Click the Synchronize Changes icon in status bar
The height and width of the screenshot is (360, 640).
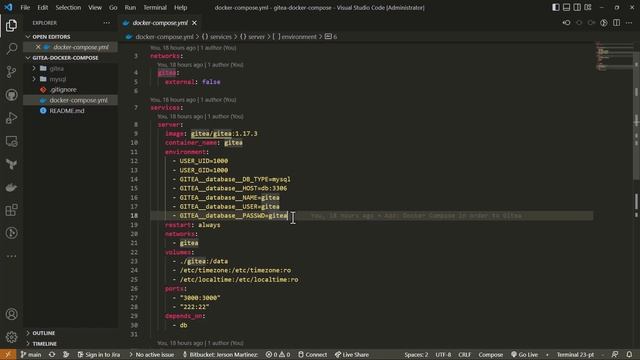click(52, 354)
